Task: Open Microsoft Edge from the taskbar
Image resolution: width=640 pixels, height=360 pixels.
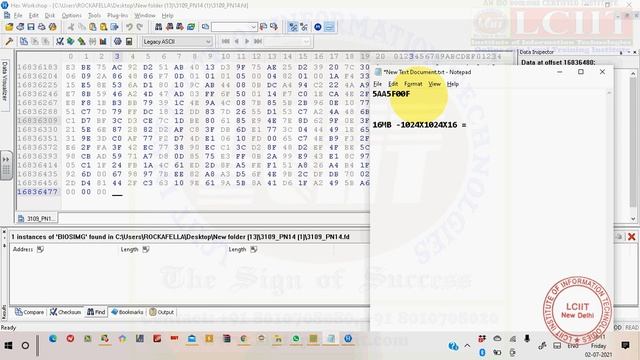Action: point(53,338)
